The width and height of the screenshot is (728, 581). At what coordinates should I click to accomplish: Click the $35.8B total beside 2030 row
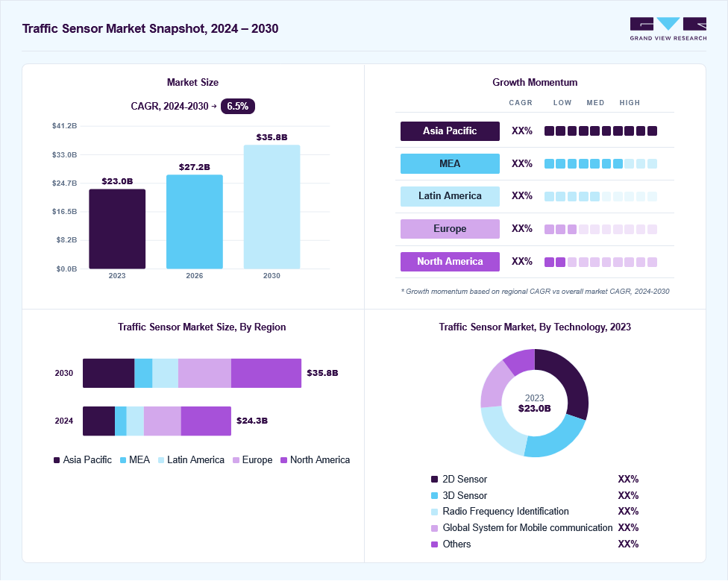322,373
